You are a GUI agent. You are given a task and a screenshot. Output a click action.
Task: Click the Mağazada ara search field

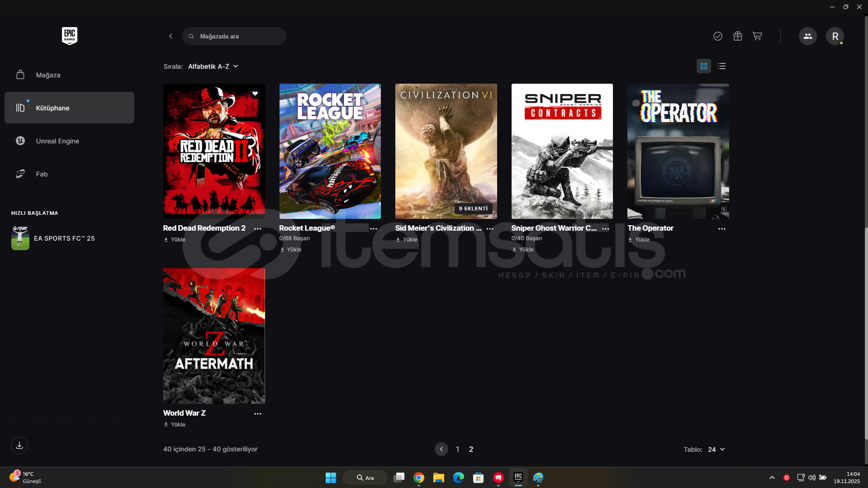234,36
